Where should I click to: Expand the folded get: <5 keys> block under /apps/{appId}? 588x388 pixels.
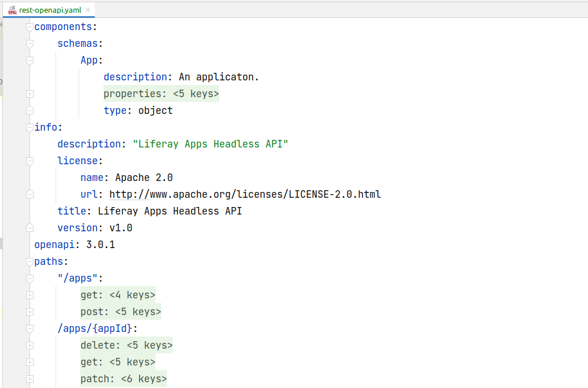29,362
